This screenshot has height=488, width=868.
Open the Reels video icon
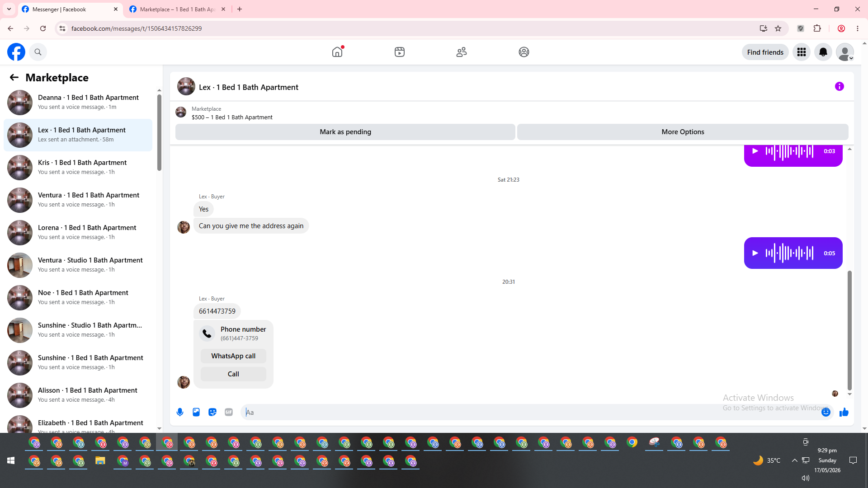click(400, 52)
